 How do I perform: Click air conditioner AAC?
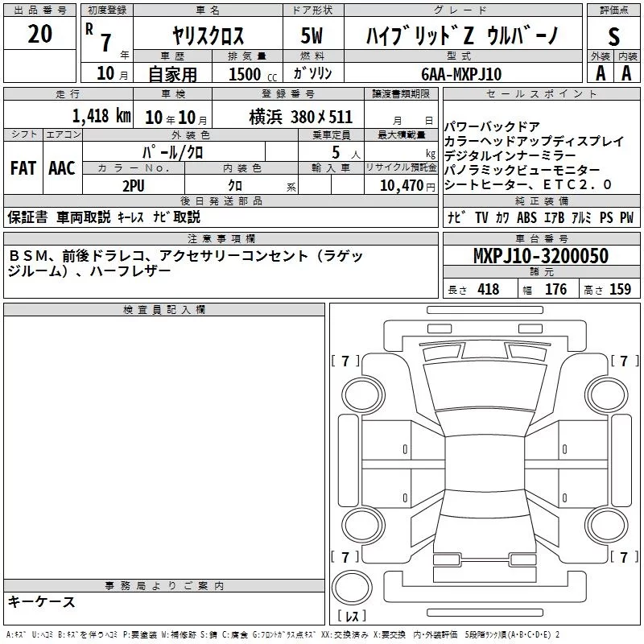click(62, 168)
